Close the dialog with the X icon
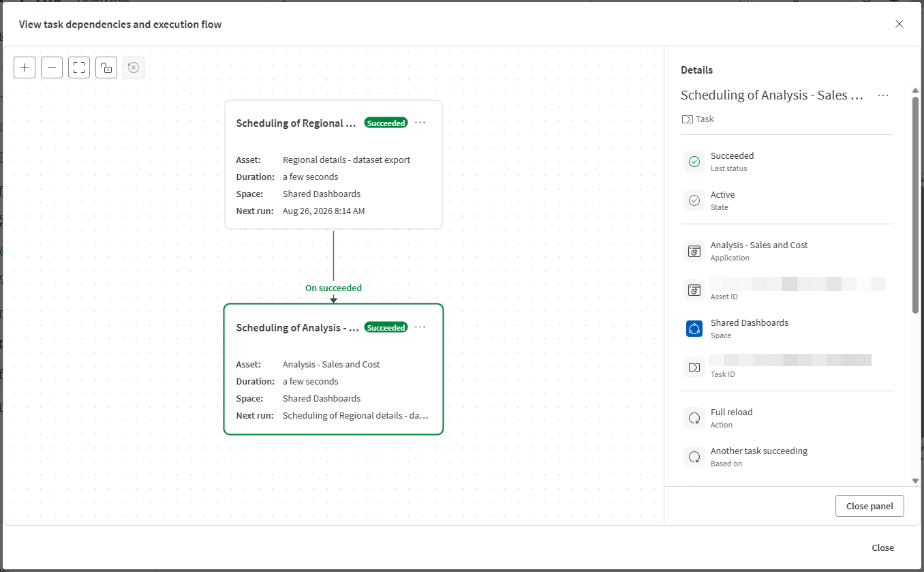Image resolution: width=924 pixels, height=572 pixels. point(899,24)
